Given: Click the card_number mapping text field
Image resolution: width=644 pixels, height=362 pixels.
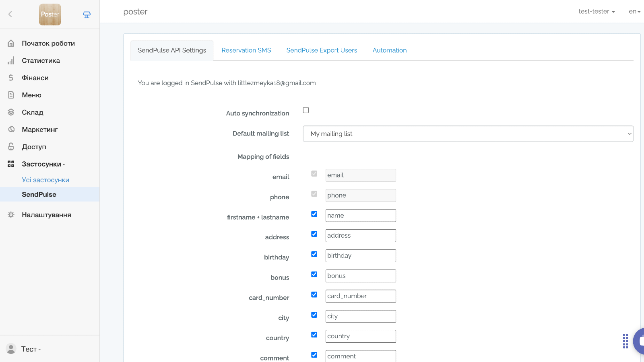Looking at the screenshot, I should click(360, 296).
